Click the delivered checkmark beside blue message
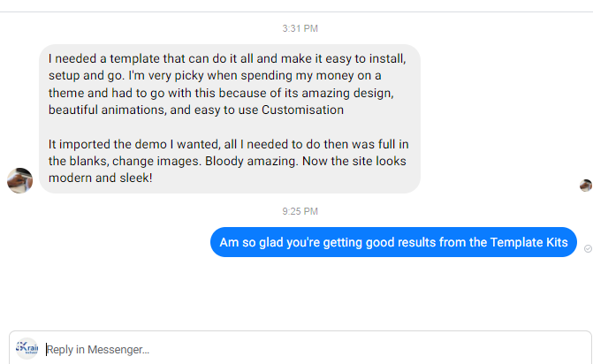The height and width of the screenshot is (364, 593). [588, 249]
